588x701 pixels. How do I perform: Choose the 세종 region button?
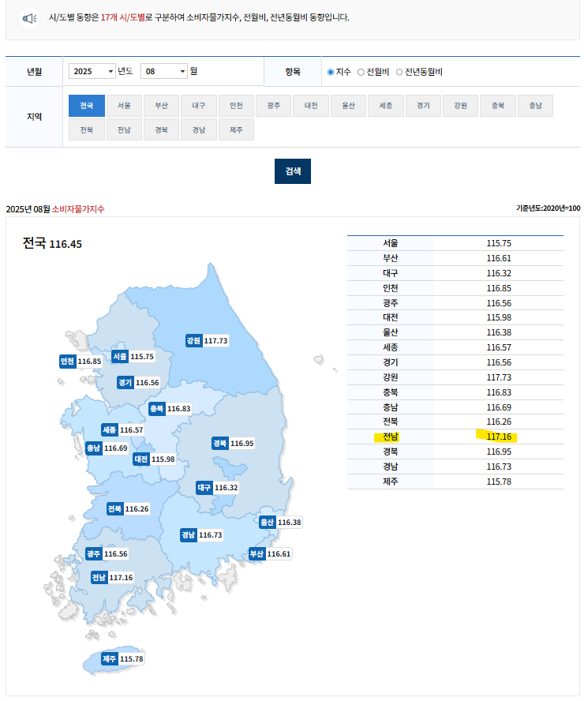tap(386, 106)
